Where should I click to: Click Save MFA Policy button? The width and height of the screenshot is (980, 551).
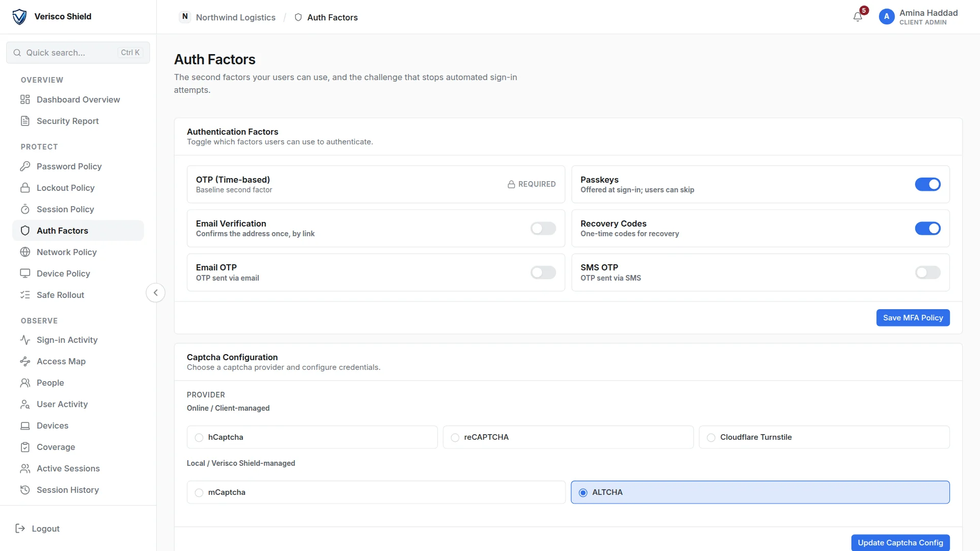coord(913,318)
